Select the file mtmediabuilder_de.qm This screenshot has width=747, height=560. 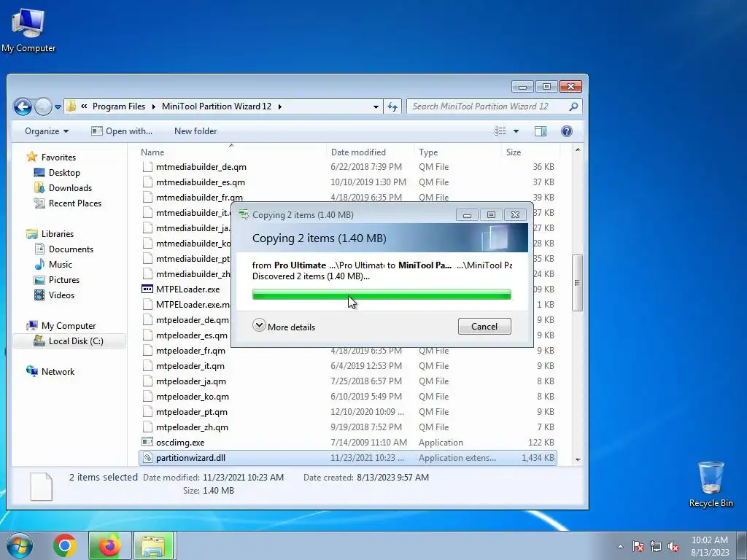tap(201, 167)
